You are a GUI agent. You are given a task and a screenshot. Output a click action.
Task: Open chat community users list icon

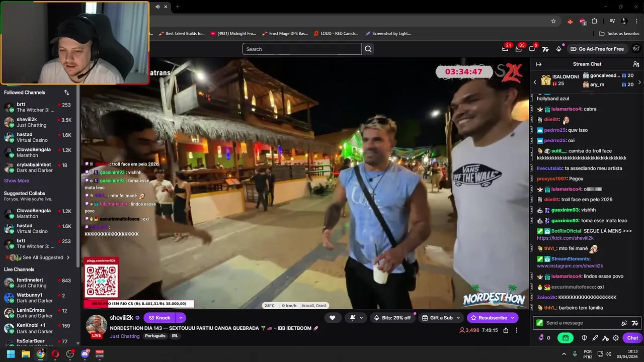coord(636,64)
